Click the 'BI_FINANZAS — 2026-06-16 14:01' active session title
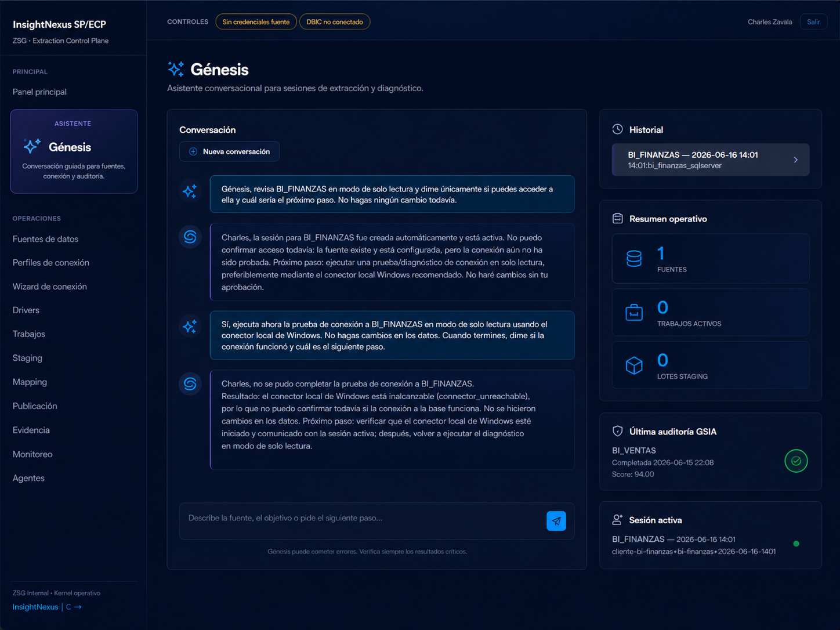 point(674,540)
